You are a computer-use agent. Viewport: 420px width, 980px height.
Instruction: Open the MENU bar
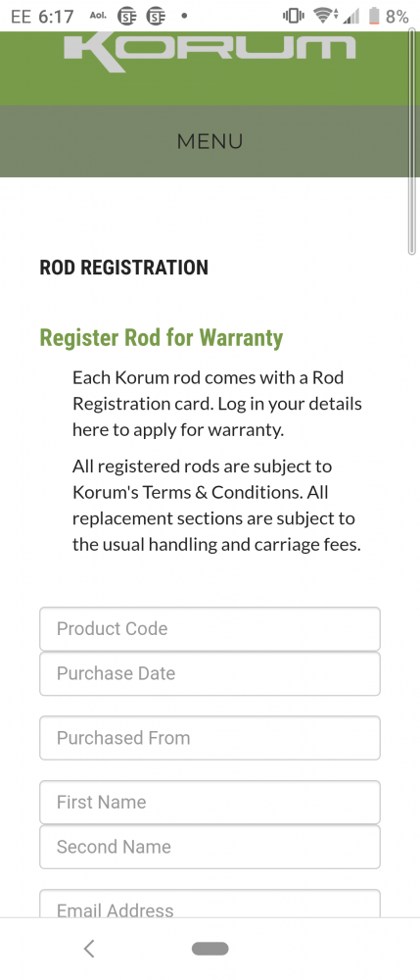pyautogui.click(x=210, y=141)
